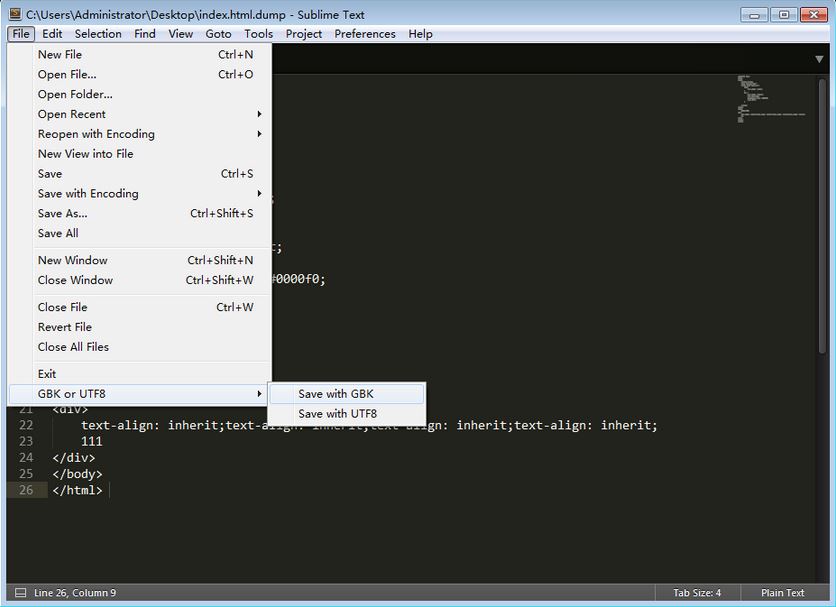Open the Preferences menu
This screenshot has height=607, width=836.
365,34
